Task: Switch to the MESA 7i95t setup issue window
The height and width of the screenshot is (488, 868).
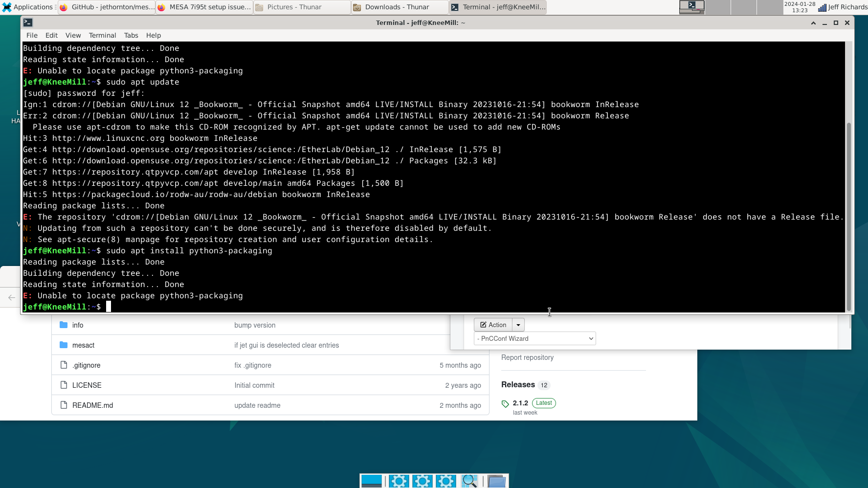Action: (x=204, y=7)
